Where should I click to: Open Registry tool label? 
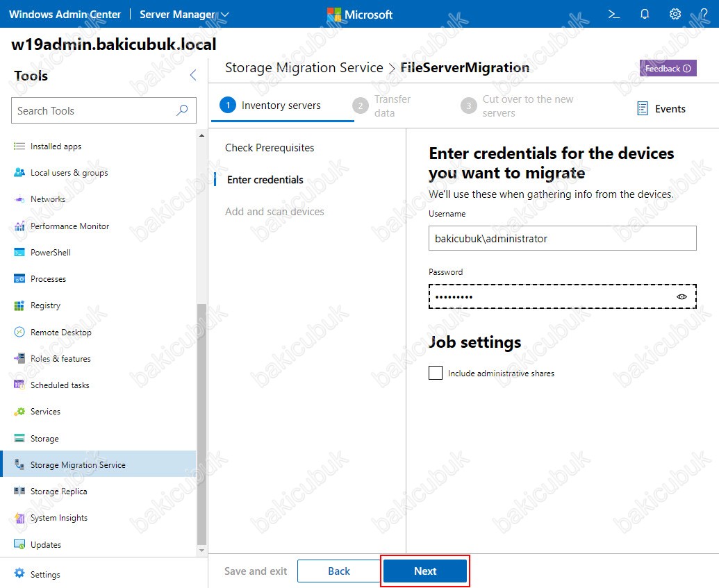tap(45, 305)
